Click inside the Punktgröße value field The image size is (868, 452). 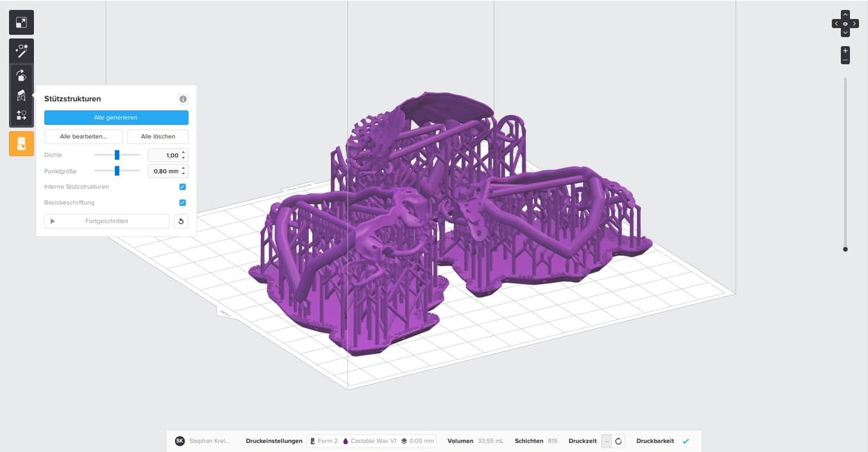click(165, 171)
